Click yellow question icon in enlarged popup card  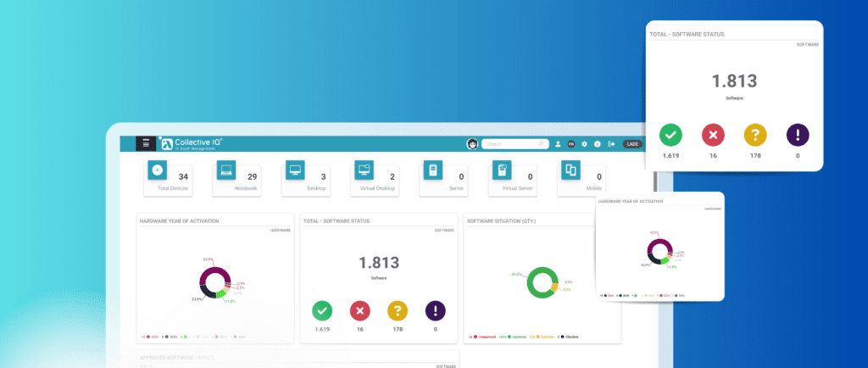[755, 135]
